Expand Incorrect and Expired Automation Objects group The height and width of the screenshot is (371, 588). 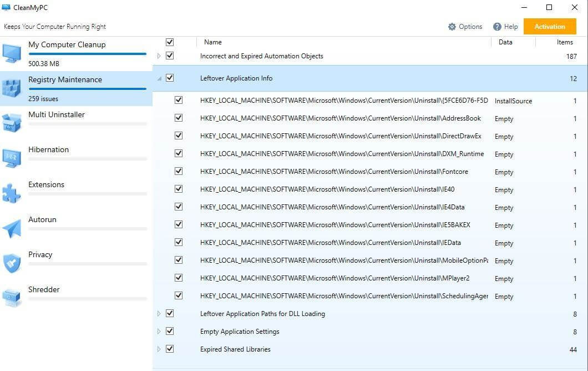tap(159, 56)
